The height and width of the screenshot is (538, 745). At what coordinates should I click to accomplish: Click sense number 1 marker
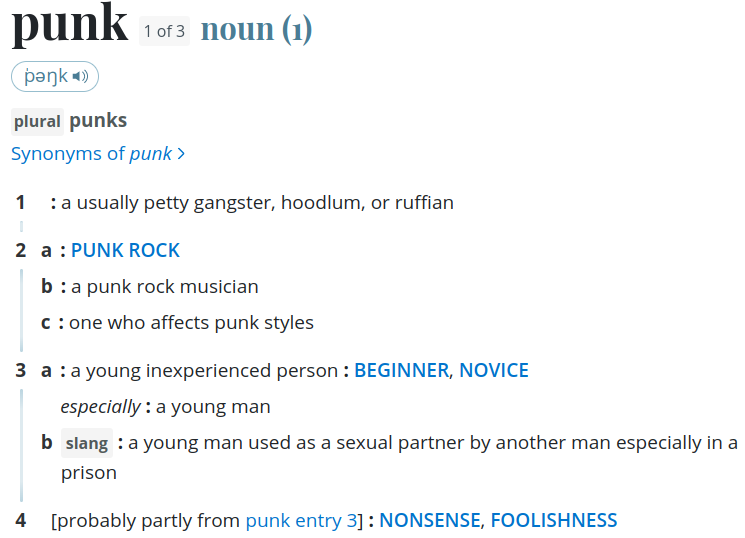pyautogui.click(x=20, y=203)
